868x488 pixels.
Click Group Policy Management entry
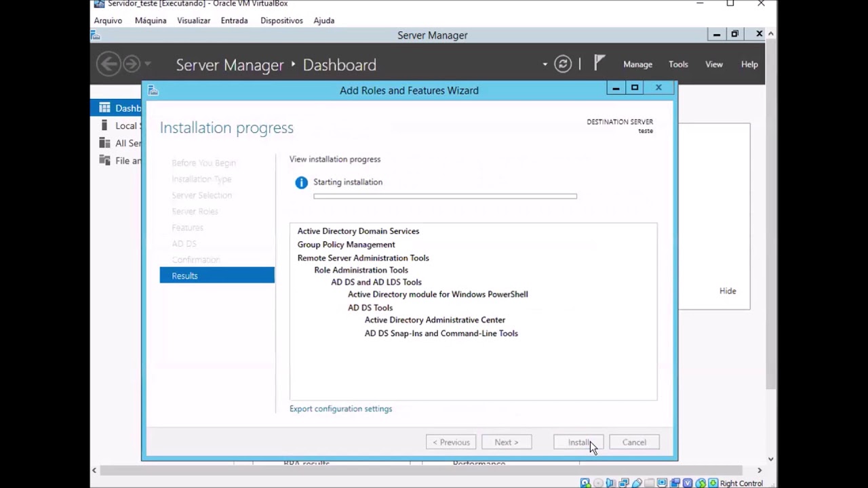click(346, 245)
